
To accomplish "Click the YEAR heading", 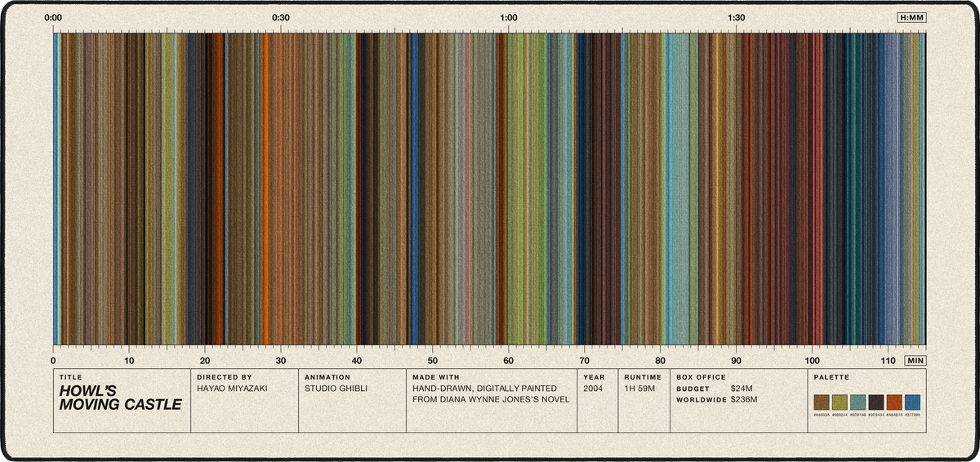I will point(594,377).
